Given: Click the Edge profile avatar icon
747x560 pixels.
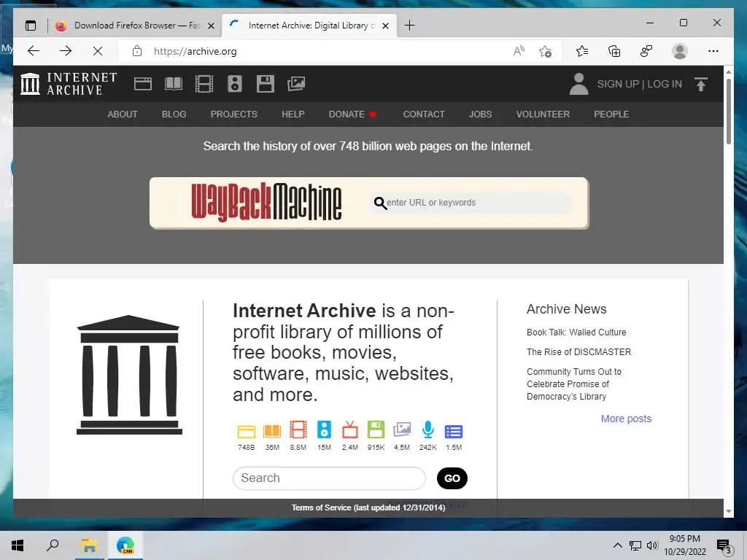Looking at the screenshot, I should (x=680, y=51).
